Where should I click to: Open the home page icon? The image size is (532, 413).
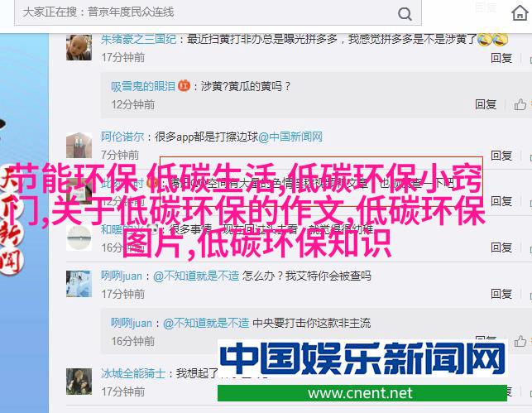(x=520, y=13)
